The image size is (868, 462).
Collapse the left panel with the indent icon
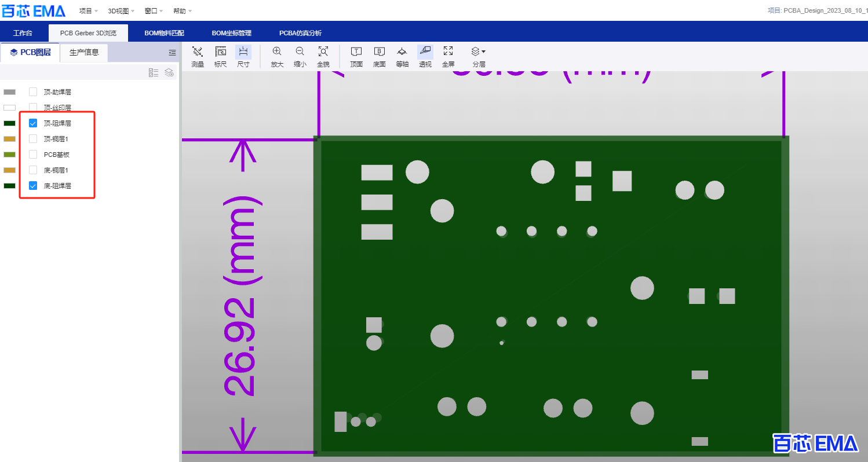[172, 53]
